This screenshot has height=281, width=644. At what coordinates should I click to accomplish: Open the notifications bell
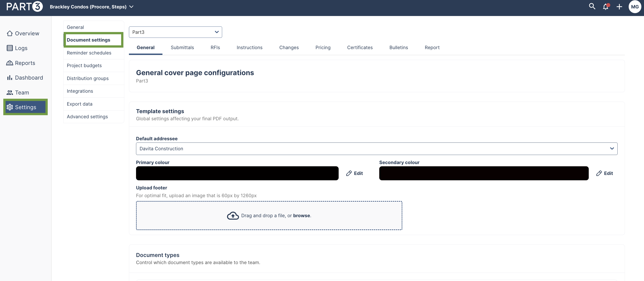point(606,7)
